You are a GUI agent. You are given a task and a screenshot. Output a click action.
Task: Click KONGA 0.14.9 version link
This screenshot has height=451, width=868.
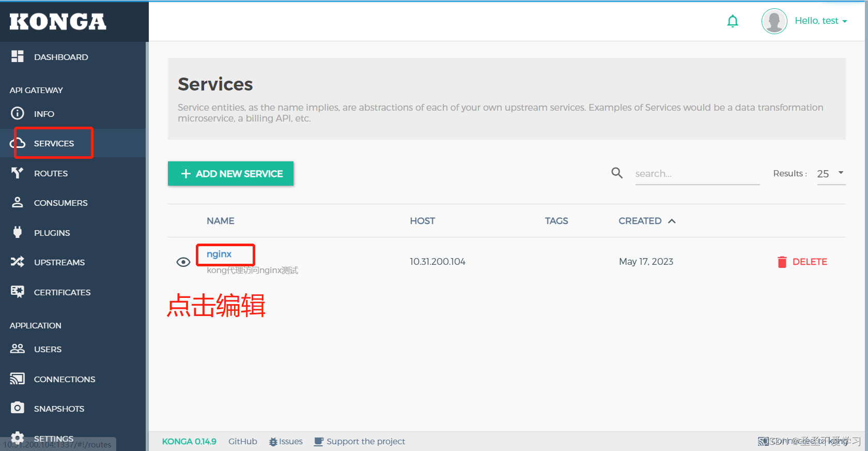coord(189,441)
